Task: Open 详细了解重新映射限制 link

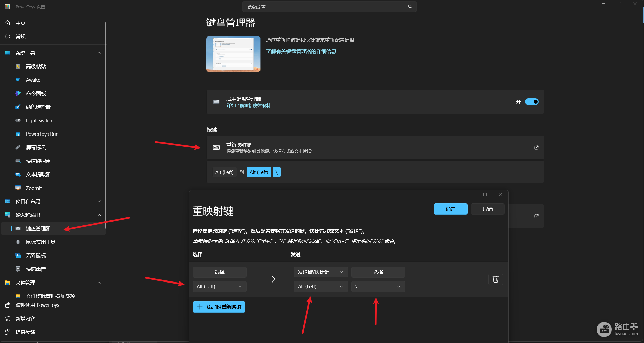Action: click(248, 106)
